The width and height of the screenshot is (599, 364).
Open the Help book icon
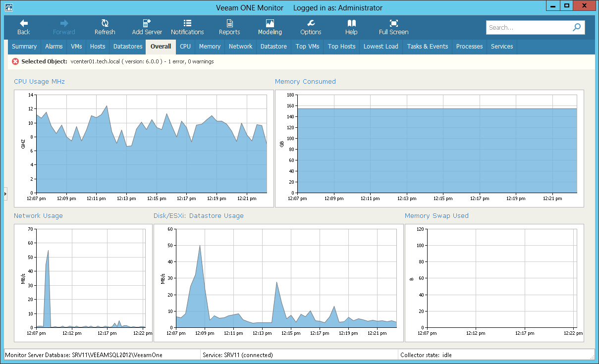351,23
